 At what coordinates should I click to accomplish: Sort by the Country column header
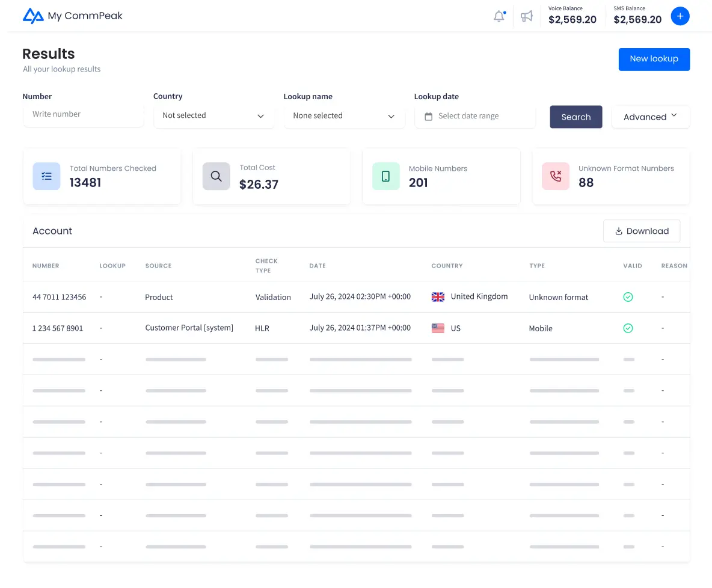point(447,266)
